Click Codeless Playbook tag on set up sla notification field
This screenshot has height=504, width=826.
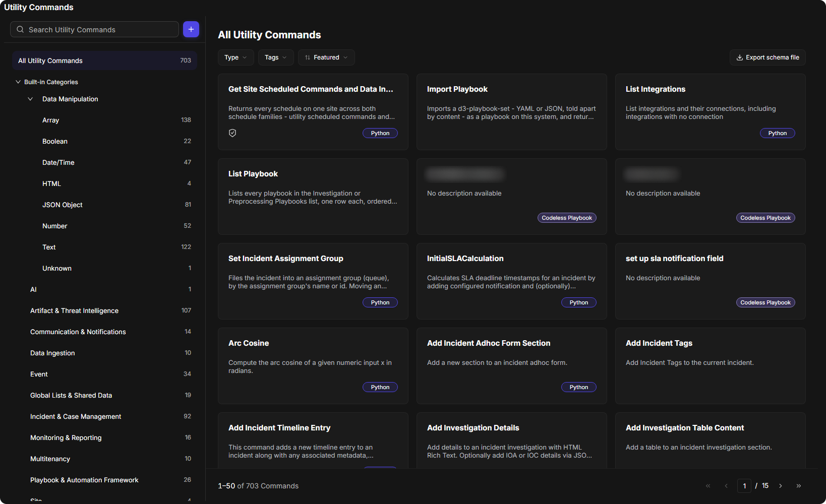765,302
